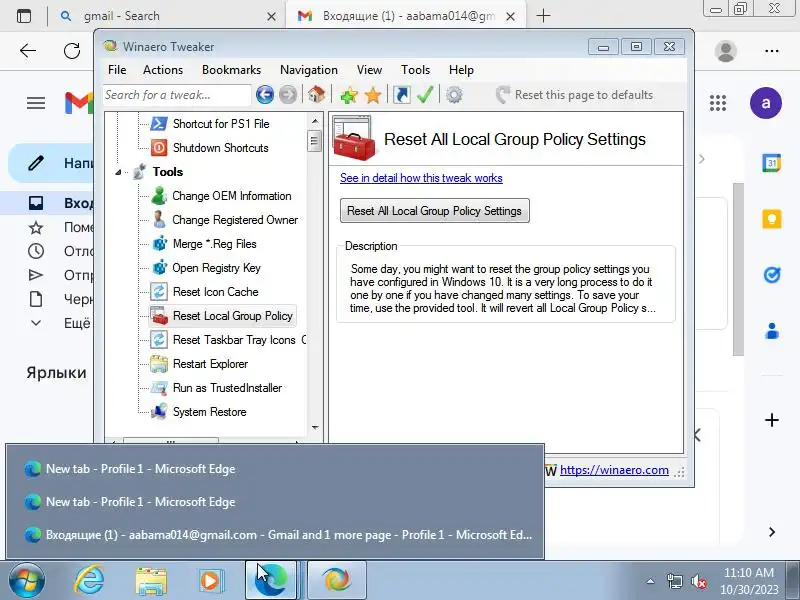The height and width of the screenshot is (600, 800).
Task: Open Google Keep side panel icon
Action: pyautogui.click(x=772, y=219)
